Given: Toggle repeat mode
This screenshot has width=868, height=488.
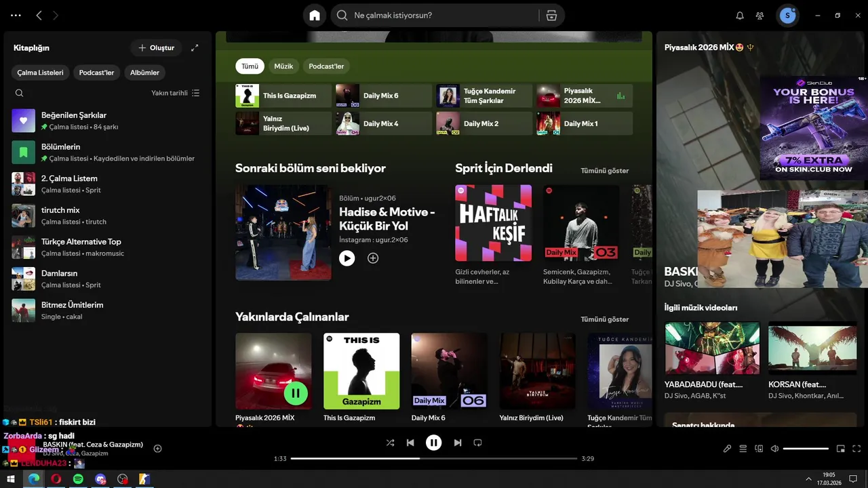Looking at the screenshot, I should tap(477, 443).
